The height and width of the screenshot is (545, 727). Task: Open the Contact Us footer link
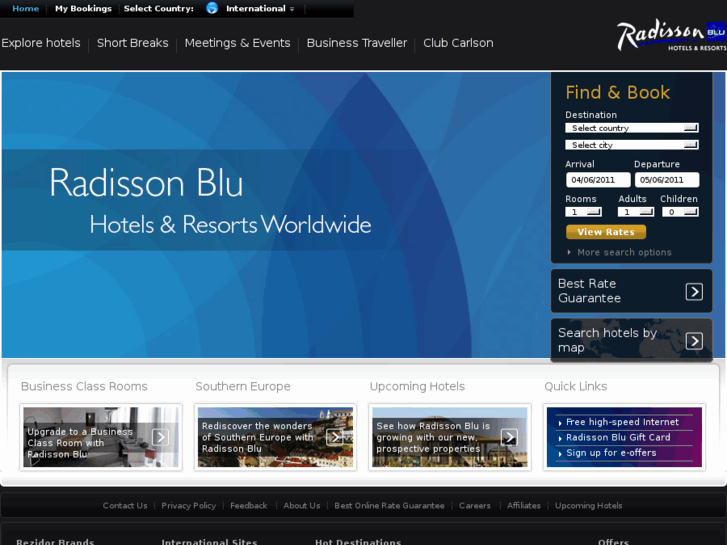125,506
